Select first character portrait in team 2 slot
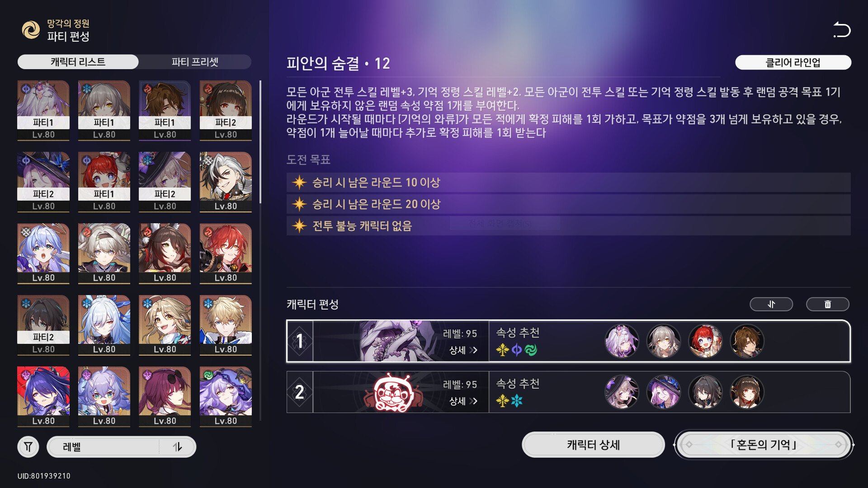The height and width of the screenshot is (488, 868). pyautogui.click(x=622, y=392)
